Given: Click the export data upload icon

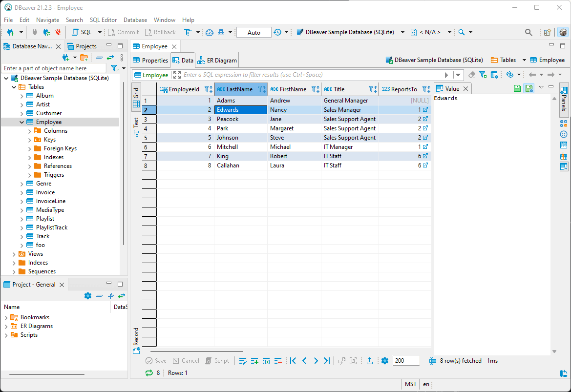Looking at the screenshot, I should click(370, 361).
